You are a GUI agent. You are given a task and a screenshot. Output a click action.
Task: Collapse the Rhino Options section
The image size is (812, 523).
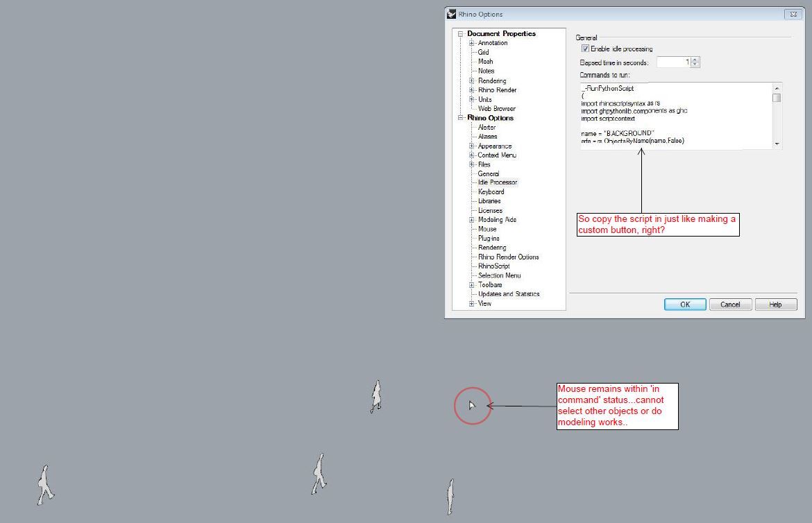(460, 118)
